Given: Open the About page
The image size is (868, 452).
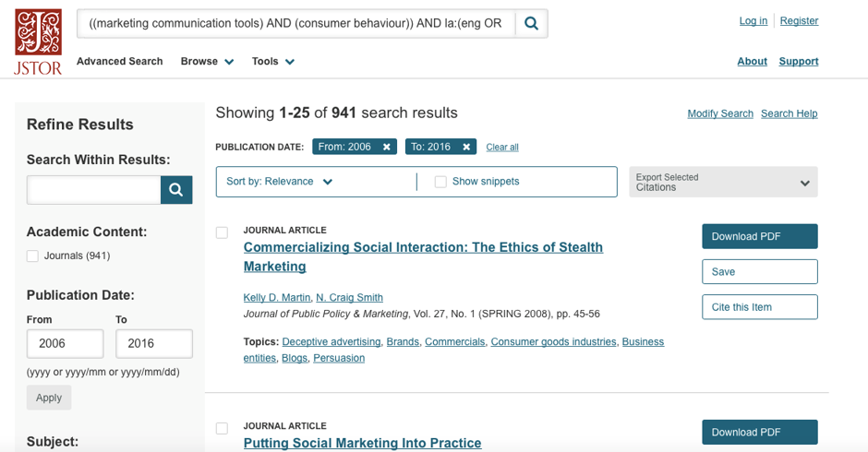Looking at the screenshot, I should pos(752,62).
